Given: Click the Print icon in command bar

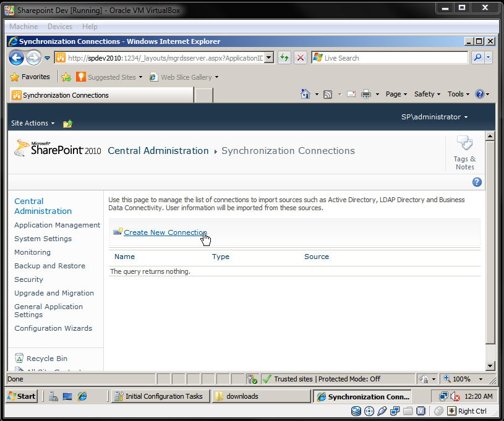Looking at the screenshot, I should pos(365,94).
